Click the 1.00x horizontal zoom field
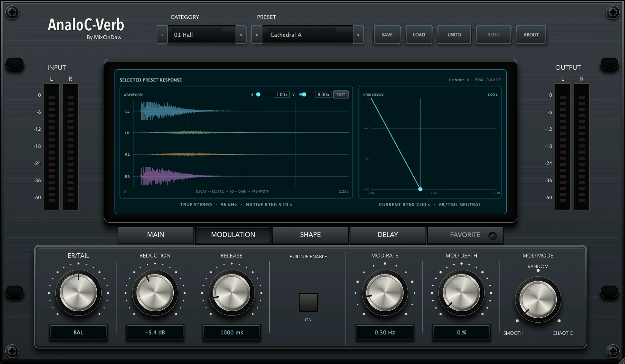This screenshot has height=364, width=625. click(x=281, y=94)
